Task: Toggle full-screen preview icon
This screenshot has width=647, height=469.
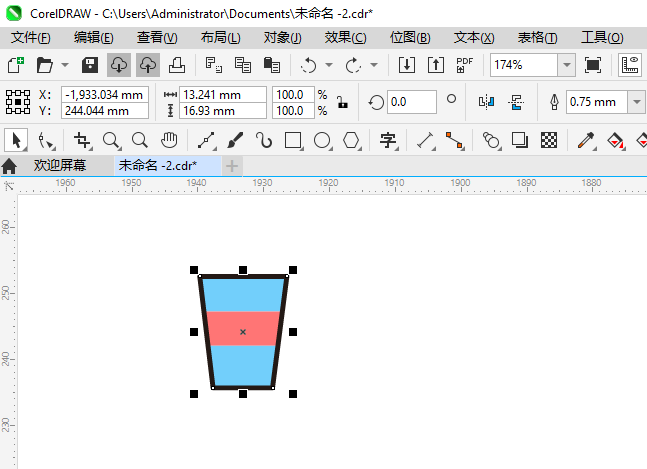Action: coord(593,65)
